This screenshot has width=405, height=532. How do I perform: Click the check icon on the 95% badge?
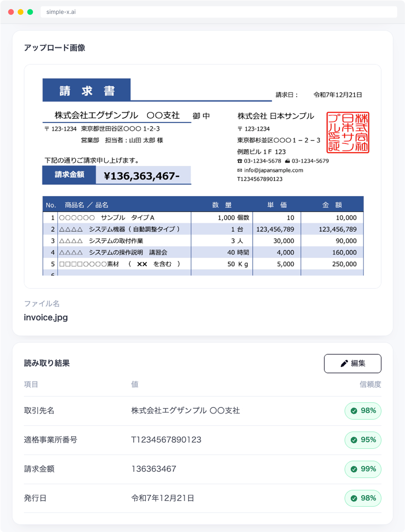point(354,440)
